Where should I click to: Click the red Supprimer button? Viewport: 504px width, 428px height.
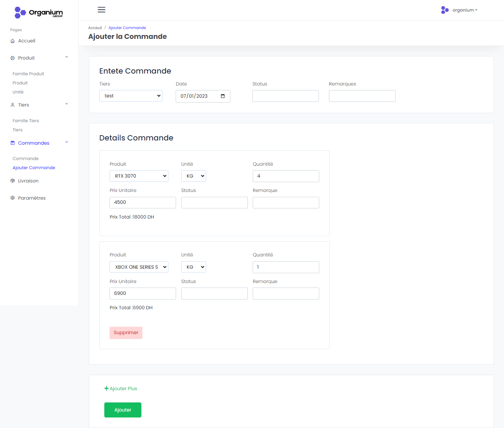(x=126, y=333)
